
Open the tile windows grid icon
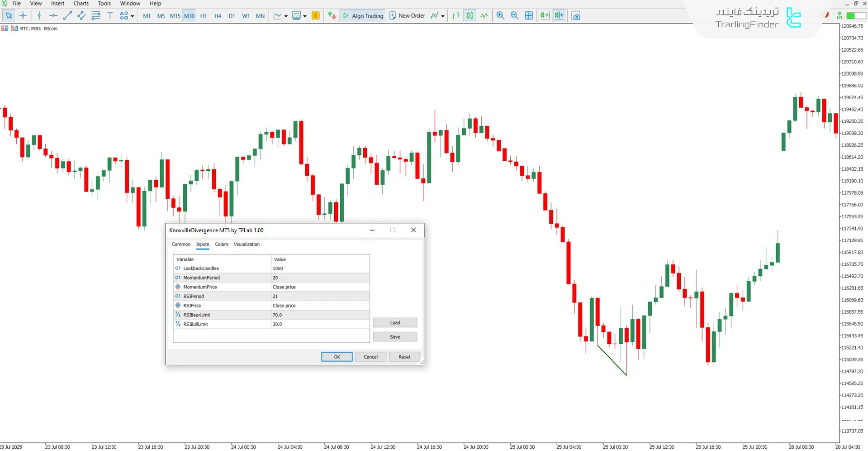point(529,16)
